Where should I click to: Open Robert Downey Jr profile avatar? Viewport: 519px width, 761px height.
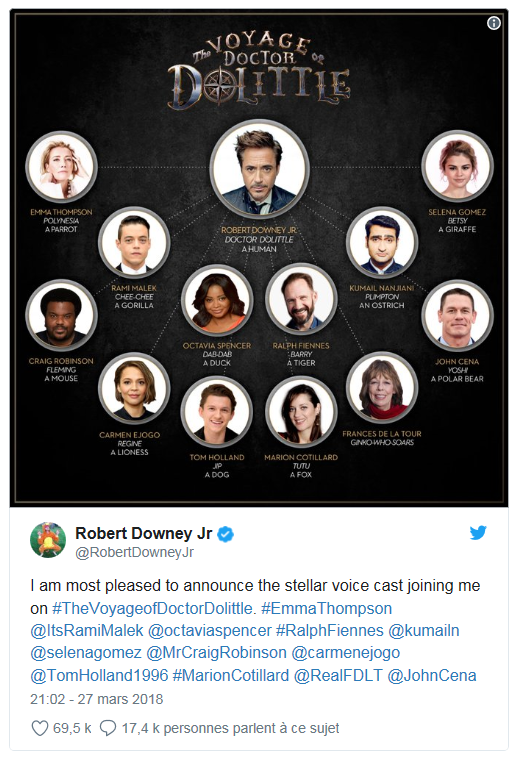click(x=48, y=540)
